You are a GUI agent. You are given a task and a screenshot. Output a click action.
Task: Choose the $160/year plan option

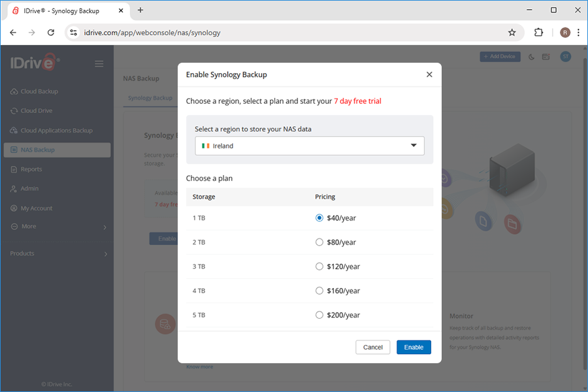coord(319,291)
